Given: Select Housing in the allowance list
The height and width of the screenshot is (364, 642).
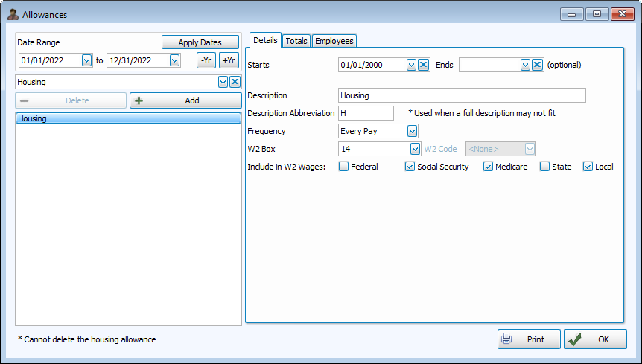Looking at the screenshot, I should pyautogui.click(x=128, y=118).
